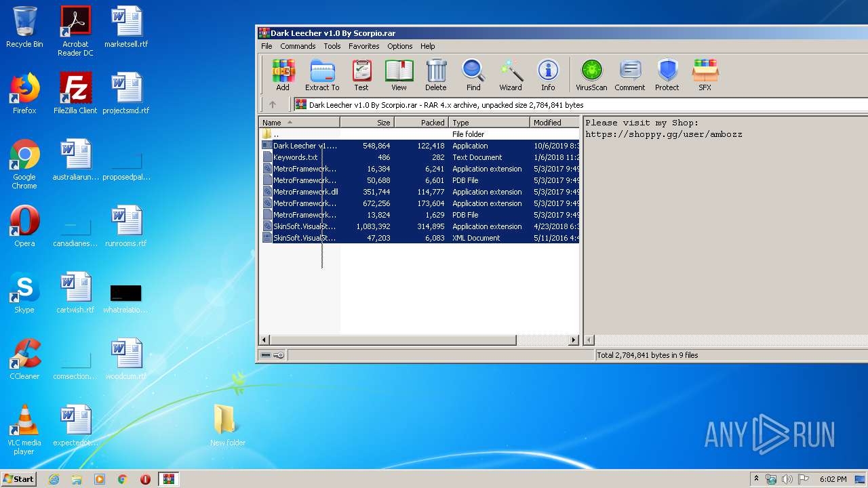The width and height of the screenshot is (868, 488).
Task: Click the Delete trash can icon
Action: point(436,75)
